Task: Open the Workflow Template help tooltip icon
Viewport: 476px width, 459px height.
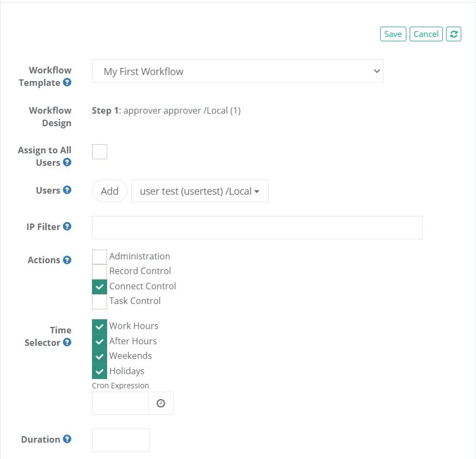Action: [x=67, y=83]
